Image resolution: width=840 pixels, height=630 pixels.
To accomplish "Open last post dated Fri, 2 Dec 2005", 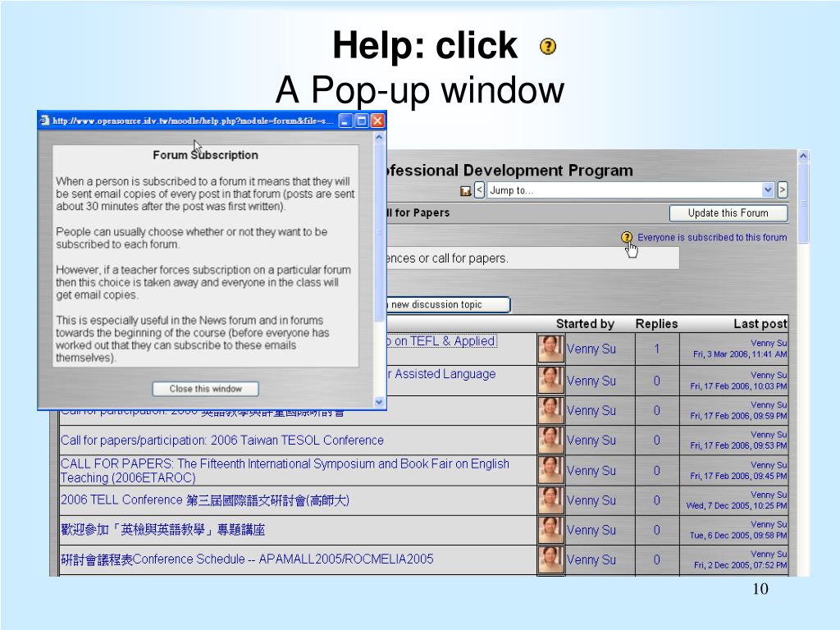I will click(741, 564).
